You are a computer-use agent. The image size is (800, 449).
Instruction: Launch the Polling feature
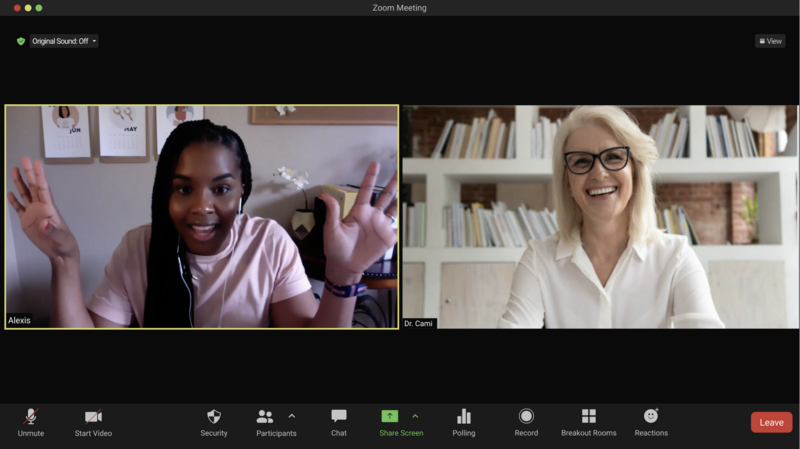463,417
